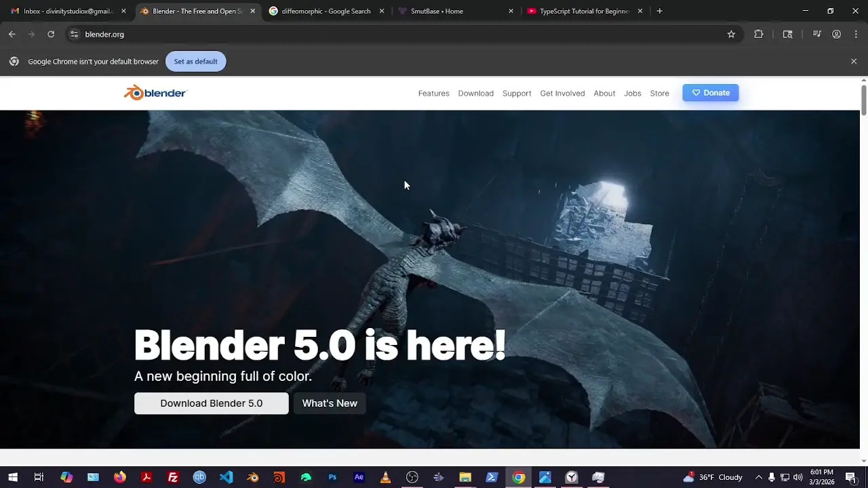Open the Chrome extensions puzzle icon
The image size is (868, 488).
click(x=758, y=34)
